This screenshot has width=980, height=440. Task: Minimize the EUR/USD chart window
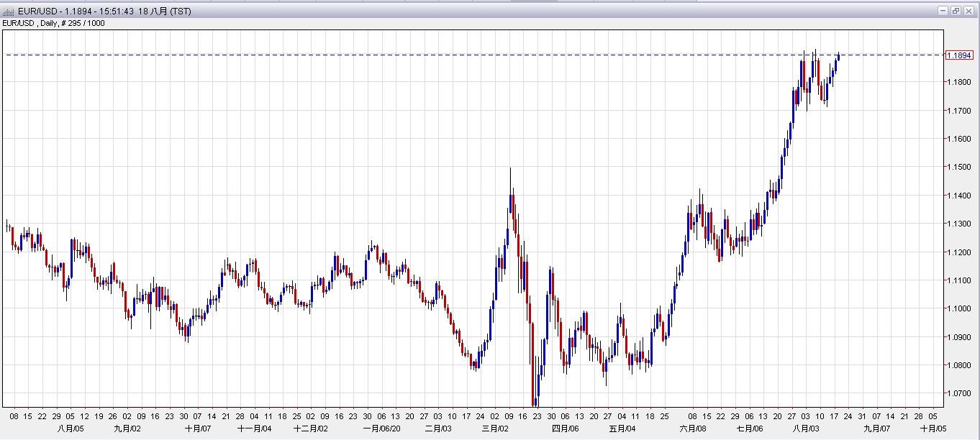[x=943, y=11]
